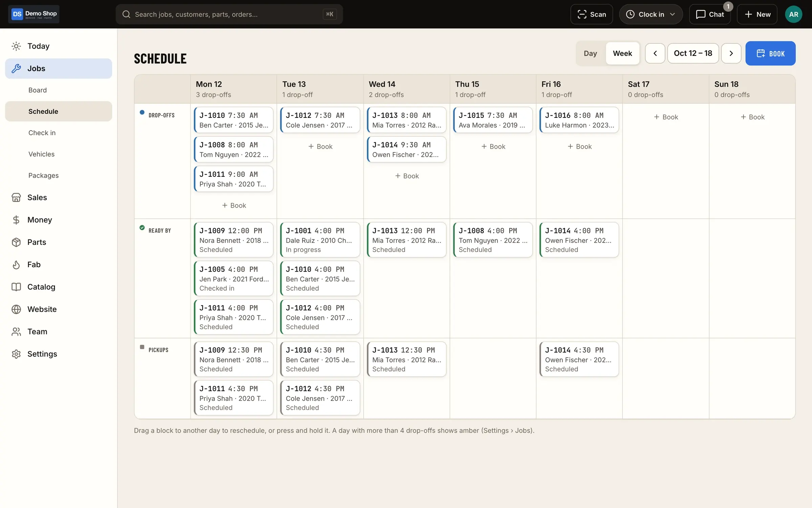
Task: Click the Parts box icon
Action: (x=16, y=242)
